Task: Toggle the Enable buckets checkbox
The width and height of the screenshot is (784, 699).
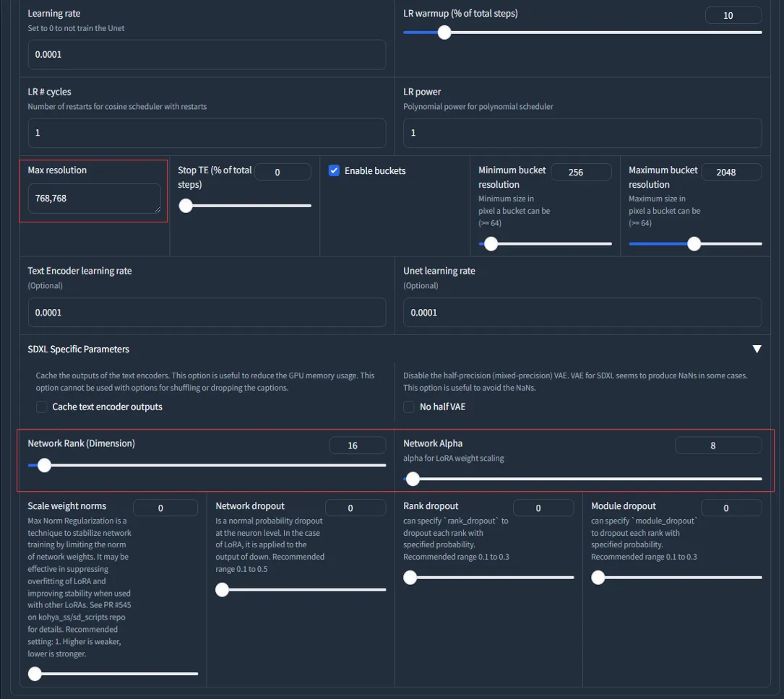Action: click(x=335, y=171)
